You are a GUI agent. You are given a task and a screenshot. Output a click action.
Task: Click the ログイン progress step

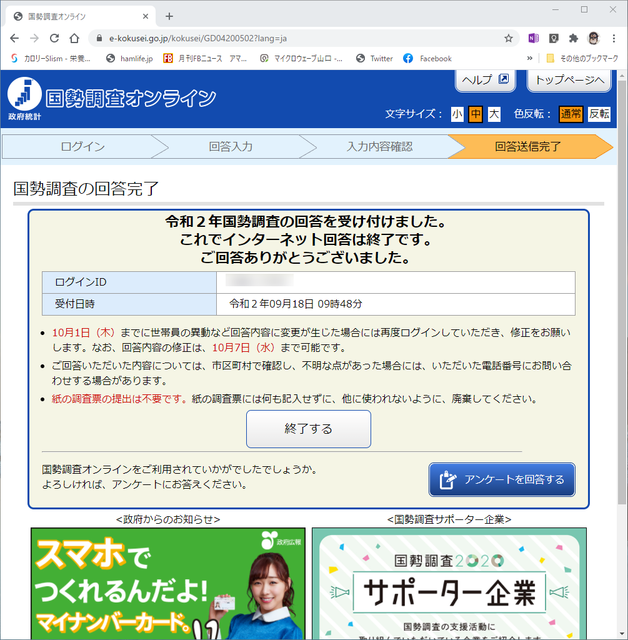[x=83, y=147]
